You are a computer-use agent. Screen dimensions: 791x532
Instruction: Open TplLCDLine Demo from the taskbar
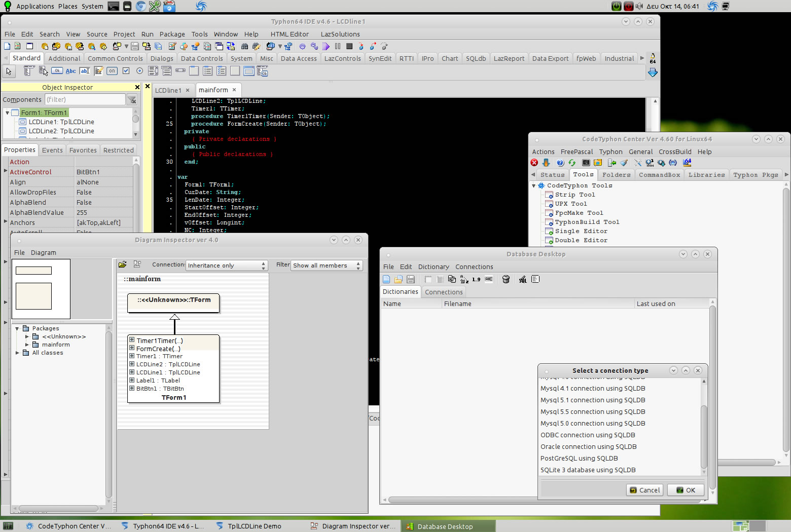click(255, 526)
